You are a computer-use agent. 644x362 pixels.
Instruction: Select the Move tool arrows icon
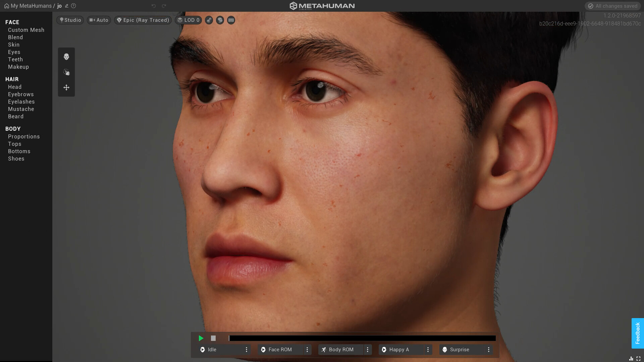click(66, 87)
